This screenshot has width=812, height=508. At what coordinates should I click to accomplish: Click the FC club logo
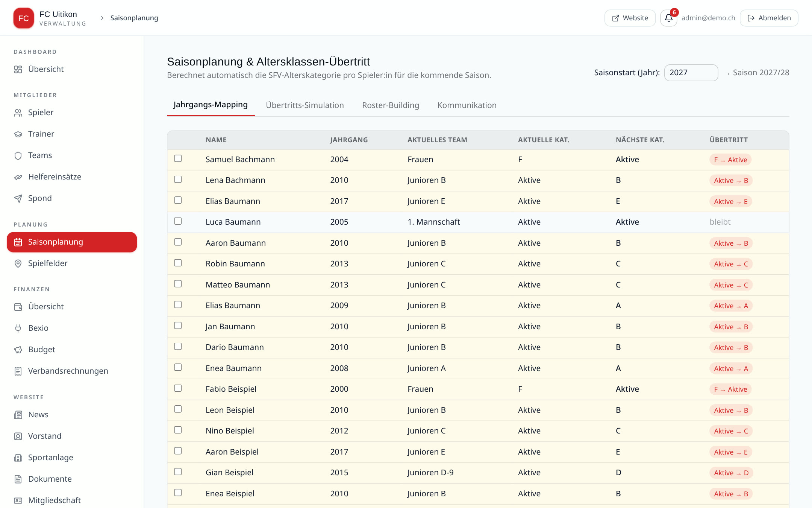(23, 18)
